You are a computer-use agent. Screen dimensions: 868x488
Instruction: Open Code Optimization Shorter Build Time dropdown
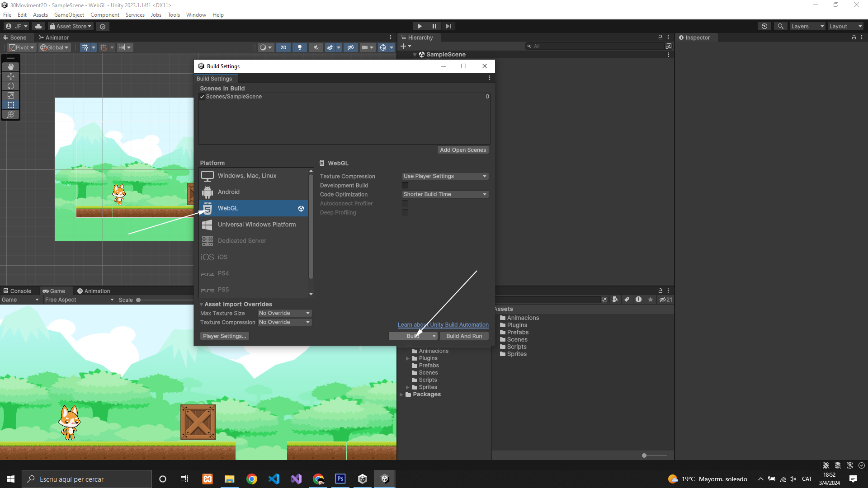pyautogui.click(x=445, y=194)
